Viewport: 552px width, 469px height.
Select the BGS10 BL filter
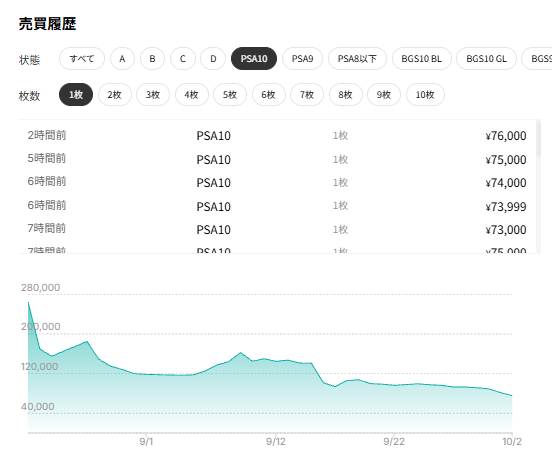click(x=421, y=59)
